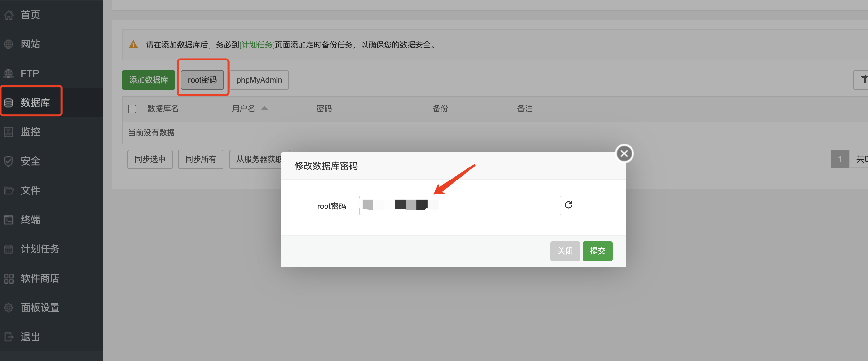Image resolution: width=868 pixels, height=361 pixels.
Task: Click the home icon beside 首页
Action: coord(9,15)
